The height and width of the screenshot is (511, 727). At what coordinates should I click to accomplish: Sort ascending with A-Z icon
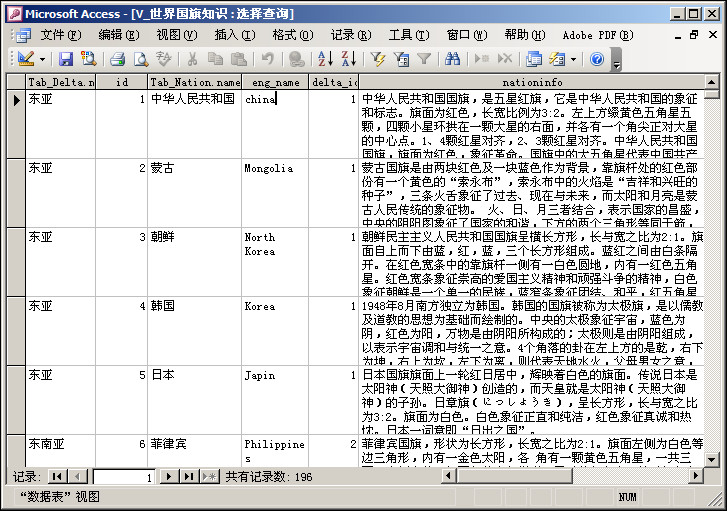[325, 59]
